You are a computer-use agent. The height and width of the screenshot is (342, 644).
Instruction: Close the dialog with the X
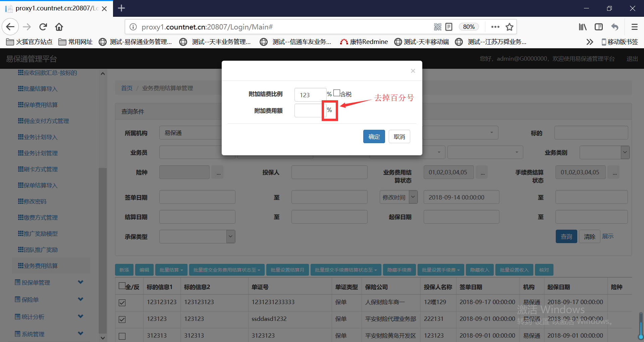pyautogui.click(x=413, y=71)
